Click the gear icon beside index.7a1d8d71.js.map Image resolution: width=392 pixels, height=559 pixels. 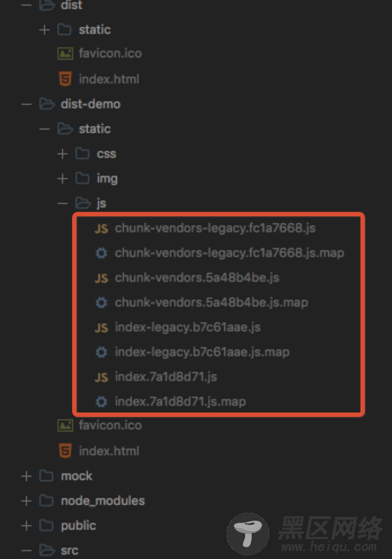point(101,402)
